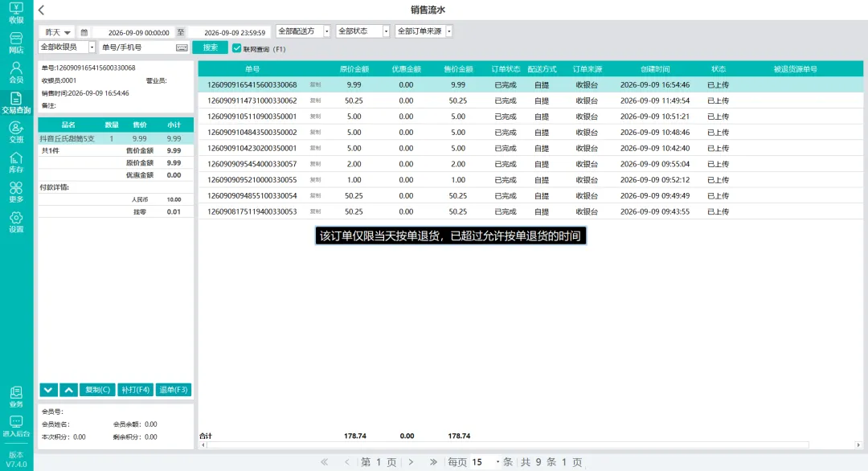The height and width of the screenshot is (471, 868).
Task: Move down with the down-chevron button
Action: click(x=49, y=390)
